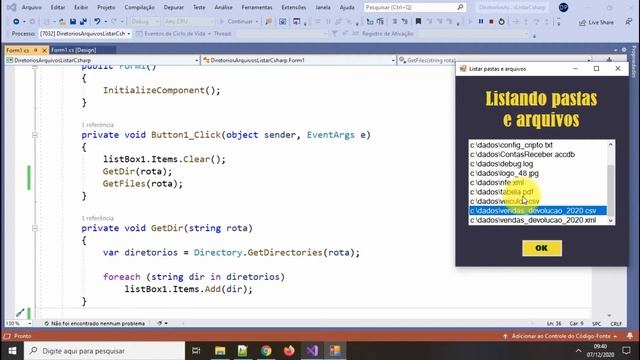Open the Ferramentas menu
Screen dimensions: 640x360
point(257,7)
